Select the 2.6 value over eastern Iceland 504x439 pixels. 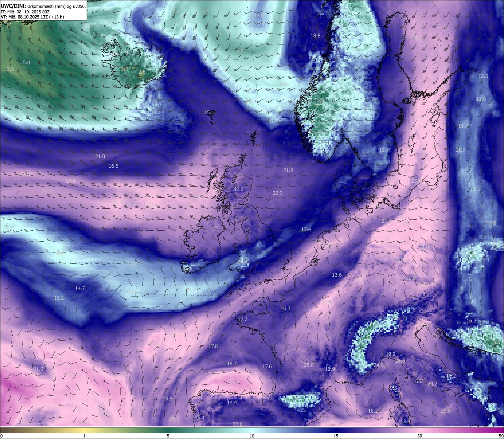[142, 72]
